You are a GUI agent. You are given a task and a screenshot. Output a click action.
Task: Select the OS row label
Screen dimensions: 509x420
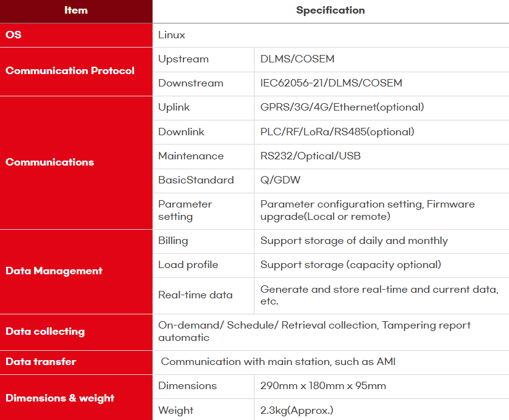click(x=14, y=35)
